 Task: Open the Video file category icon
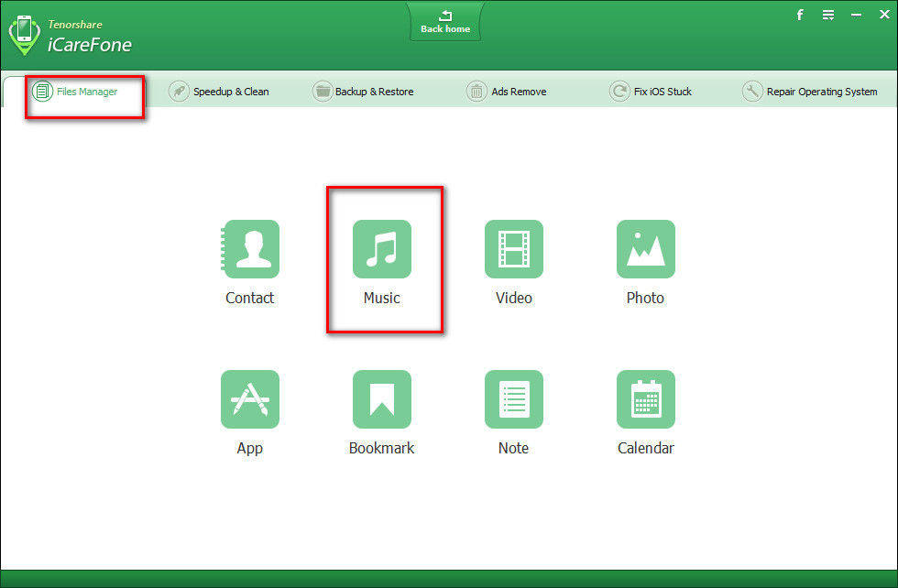[514, 249]
